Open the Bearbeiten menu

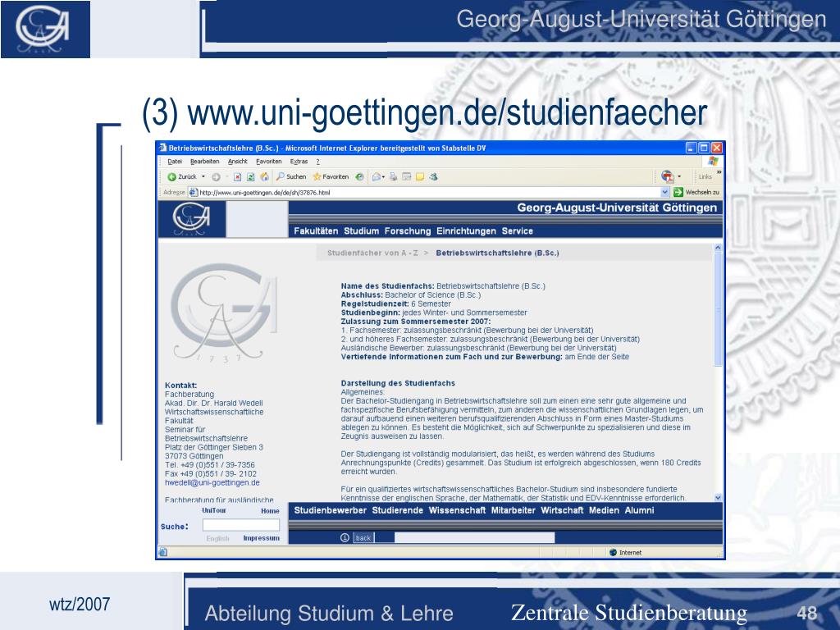coord(204,162)
